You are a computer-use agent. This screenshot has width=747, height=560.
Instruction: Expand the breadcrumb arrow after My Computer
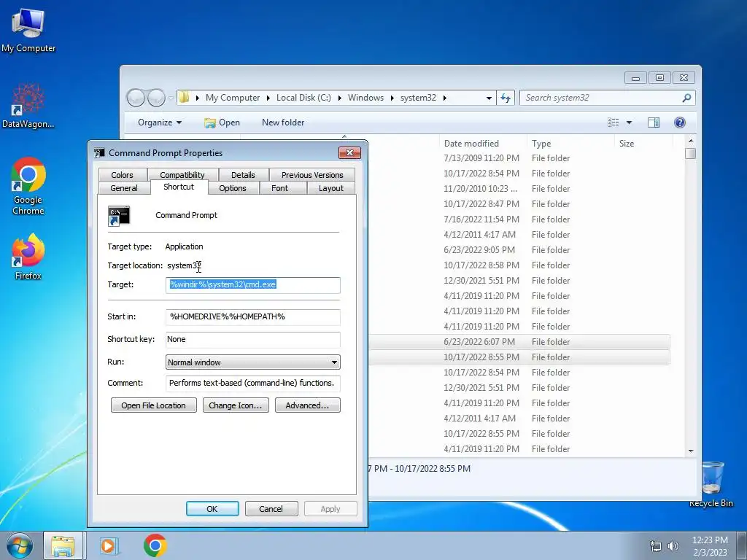[268, 98]
